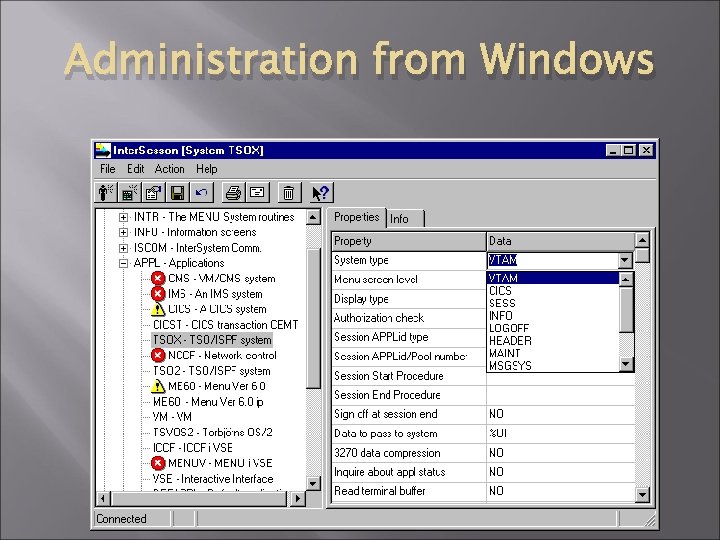Click warning icon beside CICS system
This screenshot has height=540, width=720.
158,309
